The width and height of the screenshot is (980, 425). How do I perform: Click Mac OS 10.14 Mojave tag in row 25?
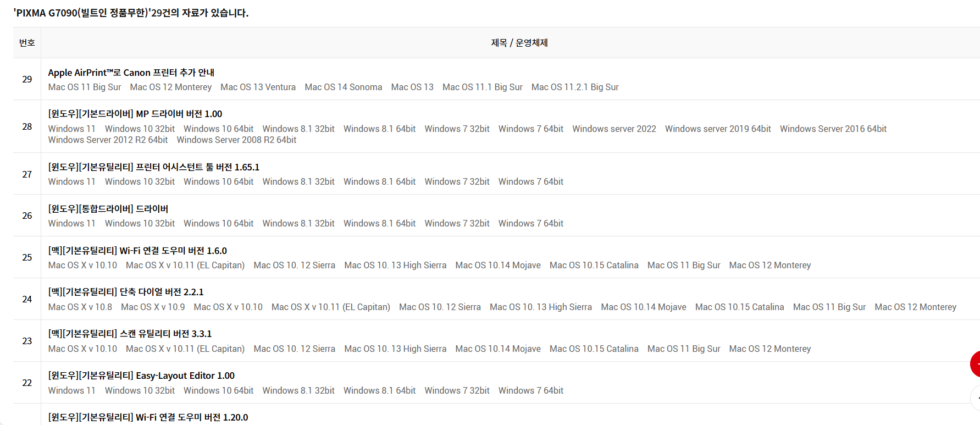[498, 265]
